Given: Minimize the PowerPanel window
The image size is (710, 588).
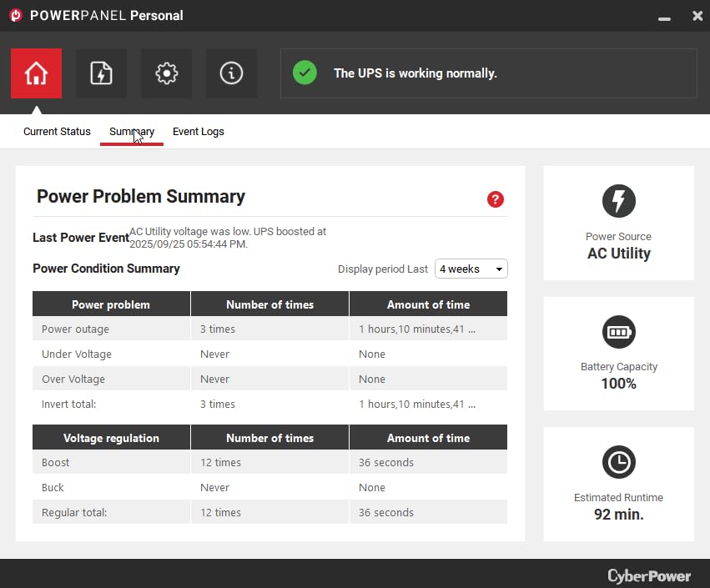Looking at the screenshot, I should pos(663,17).
